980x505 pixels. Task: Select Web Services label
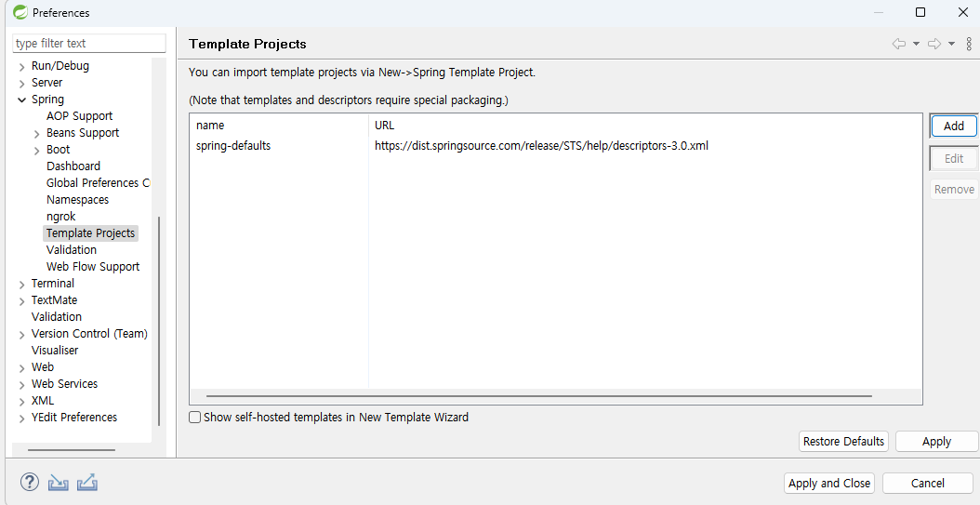pyautogui.click(x=64, y=384)
